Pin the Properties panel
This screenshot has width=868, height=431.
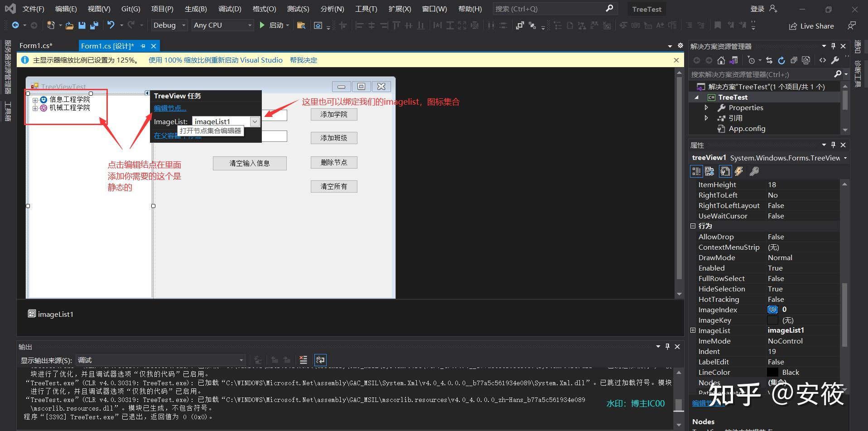click(833, 145)
